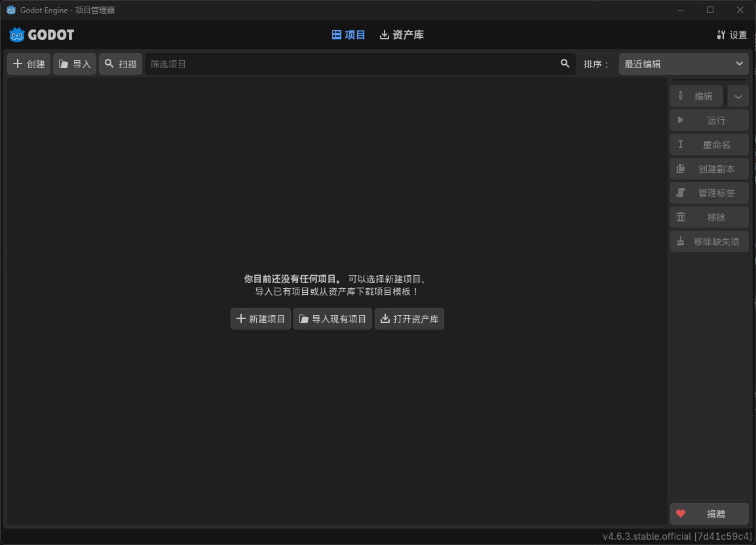Click the 编辑 (edit) project button
Viewport: 756px width, 545px height.
pos(696,96)
